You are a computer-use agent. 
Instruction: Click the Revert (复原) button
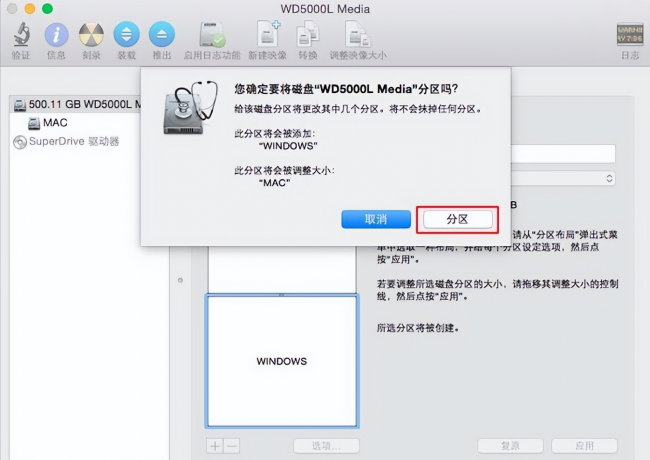tap(510, 446)
